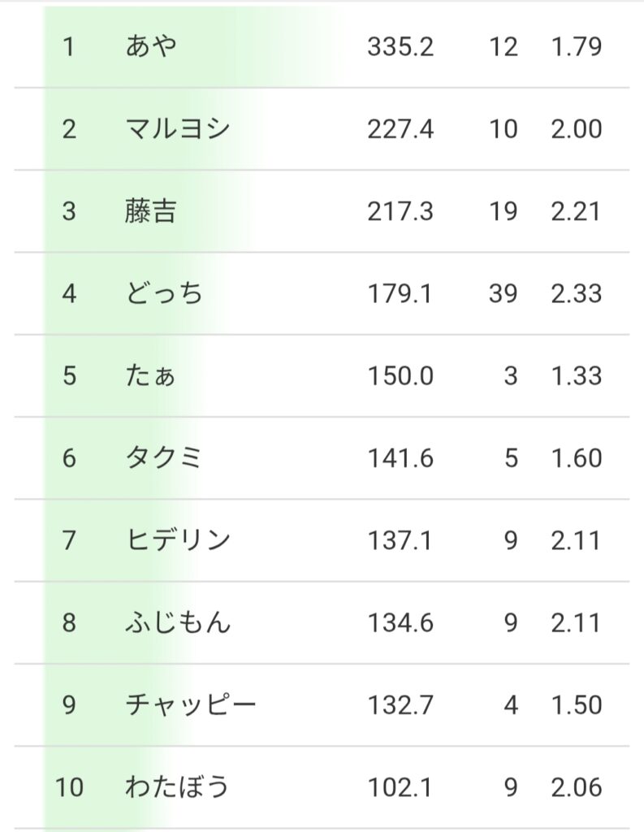Select the score value 227.4

coord(400,129)
